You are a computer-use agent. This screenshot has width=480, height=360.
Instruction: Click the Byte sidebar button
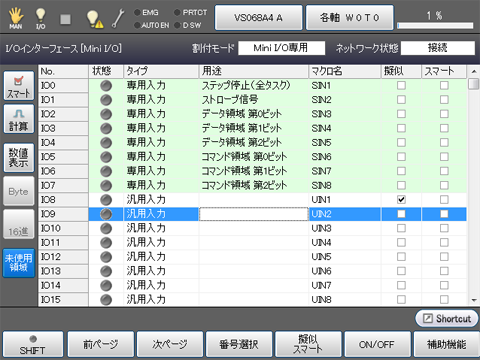click(19, 191)
